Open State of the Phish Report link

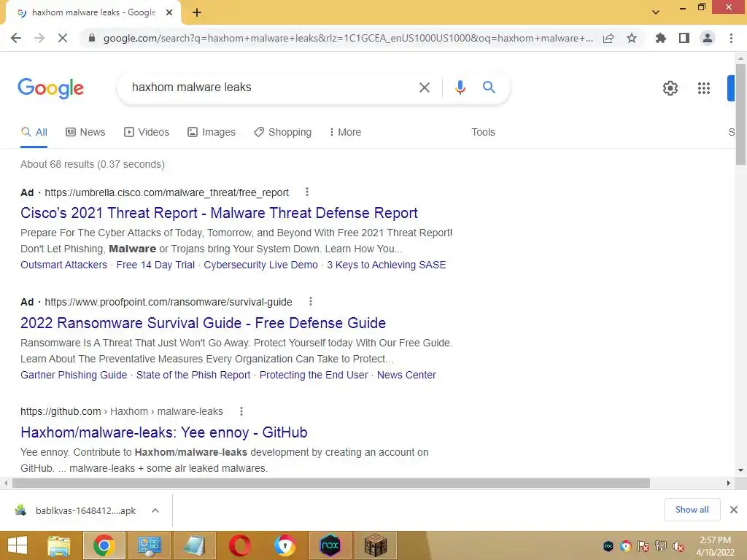click(x=193, y=375)
